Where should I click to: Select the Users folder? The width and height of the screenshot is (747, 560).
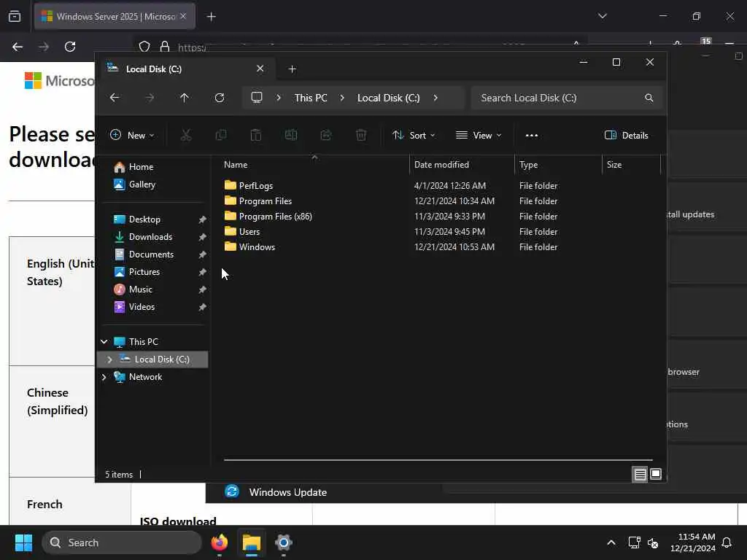click(x=242, y=231)
